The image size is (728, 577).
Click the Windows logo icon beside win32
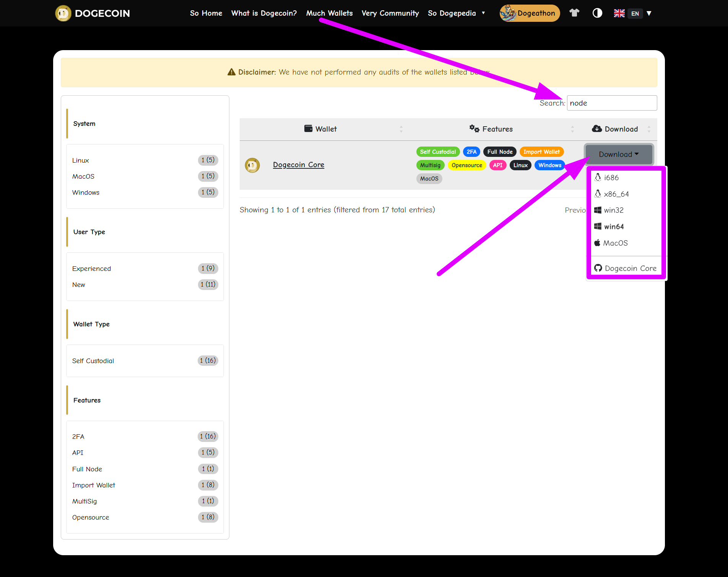tap(598, 210)
